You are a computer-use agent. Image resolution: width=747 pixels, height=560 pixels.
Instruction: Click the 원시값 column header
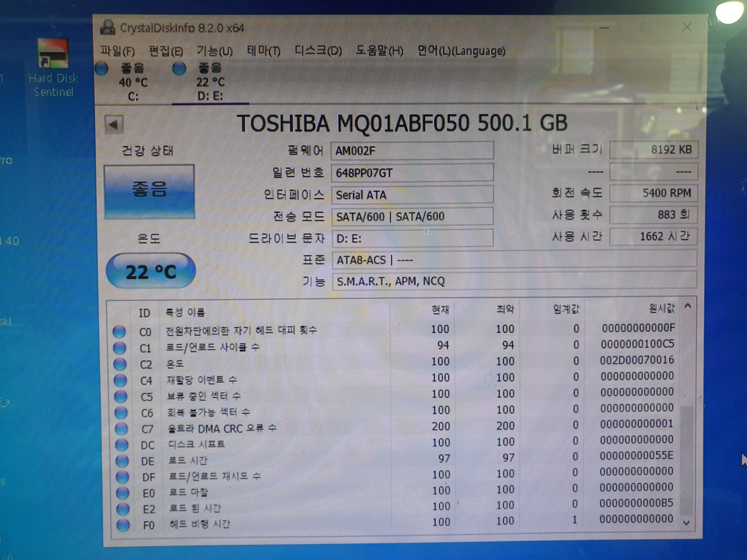(x=662, y=308)
